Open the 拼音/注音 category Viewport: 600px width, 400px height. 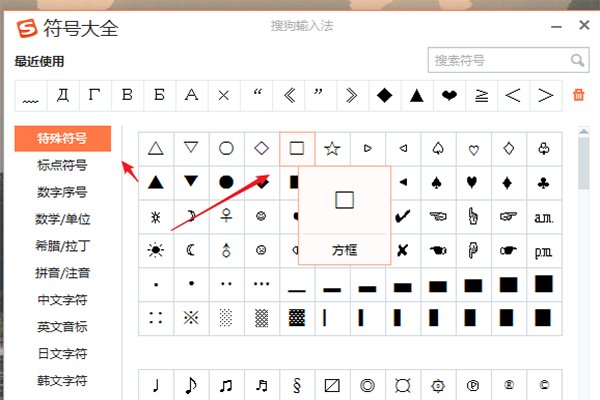click(63, 273)
